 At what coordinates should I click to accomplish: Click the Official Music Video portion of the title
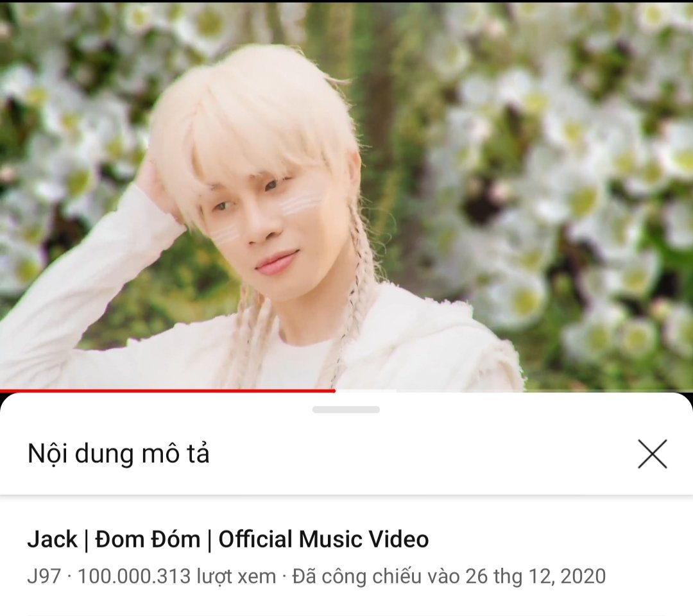tap(323, 539)
